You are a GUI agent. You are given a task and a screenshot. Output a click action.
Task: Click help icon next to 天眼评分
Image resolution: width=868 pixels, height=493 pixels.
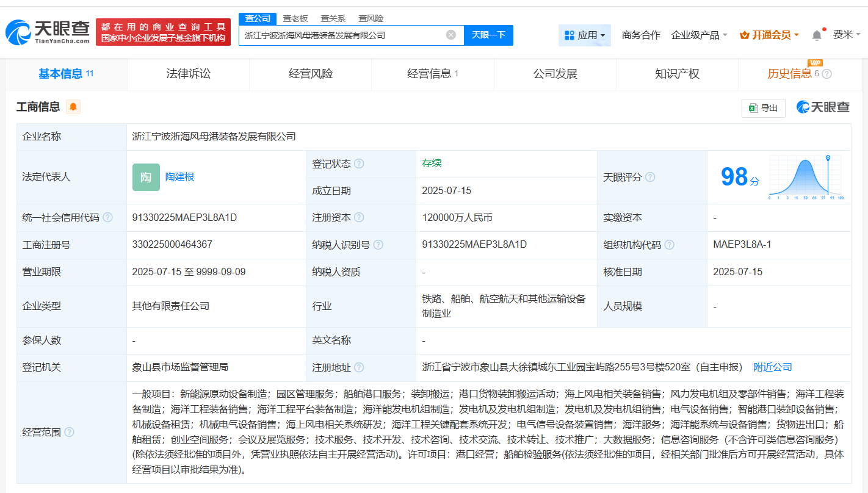(x=650, y=177)
